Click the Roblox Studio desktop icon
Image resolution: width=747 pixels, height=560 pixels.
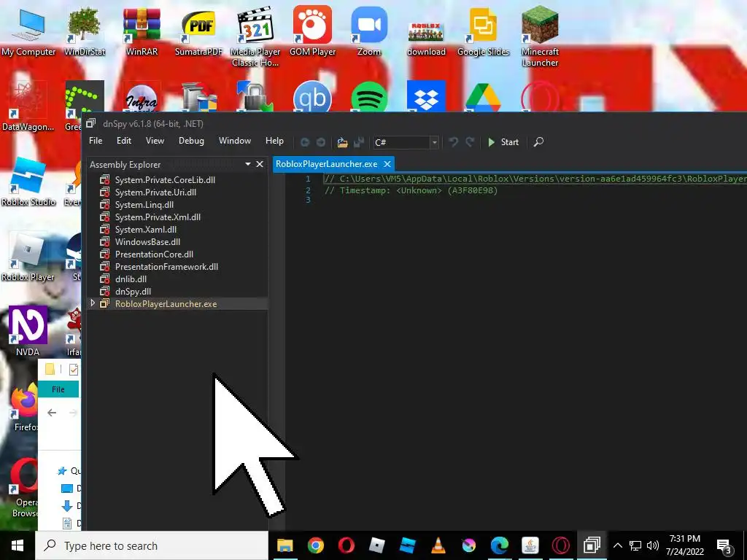(28, 182)
